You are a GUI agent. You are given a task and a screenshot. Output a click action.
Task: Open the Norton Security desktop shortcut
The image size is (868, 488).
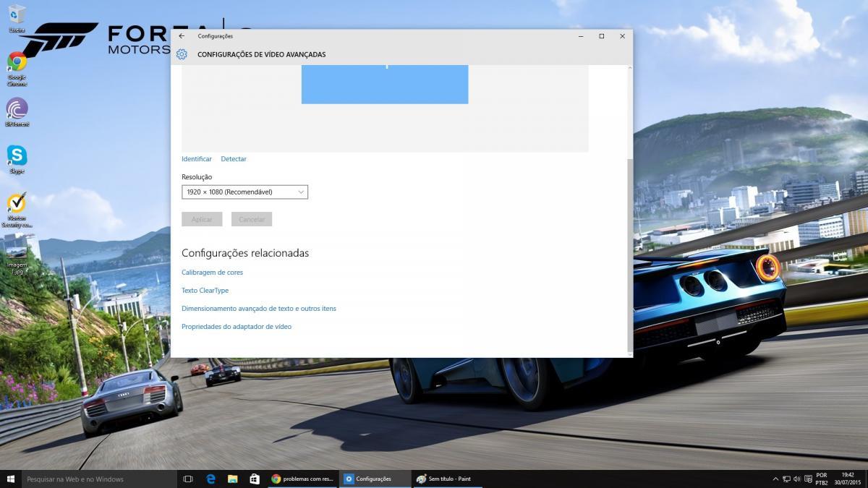pos(17,210)
